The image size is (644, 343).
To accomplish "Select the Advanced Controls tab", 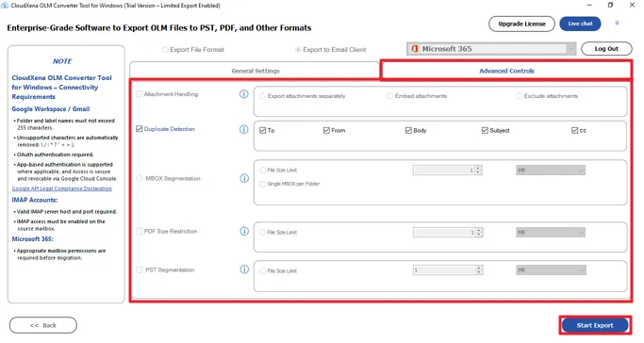I will pos(506,71).
